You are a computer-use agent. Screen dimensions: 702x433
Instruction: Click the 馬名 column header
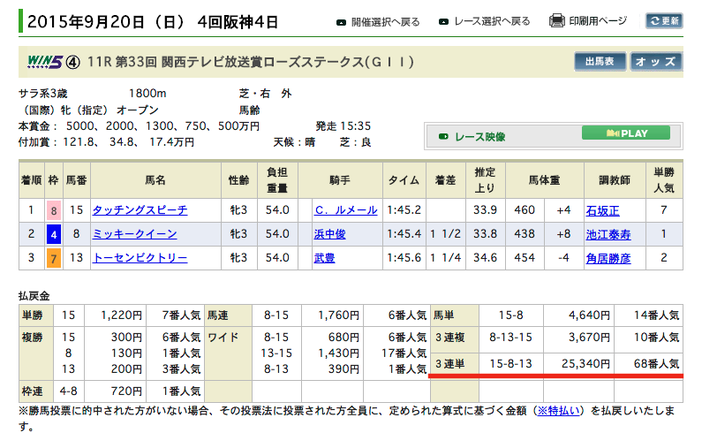[x=155, y=180]
